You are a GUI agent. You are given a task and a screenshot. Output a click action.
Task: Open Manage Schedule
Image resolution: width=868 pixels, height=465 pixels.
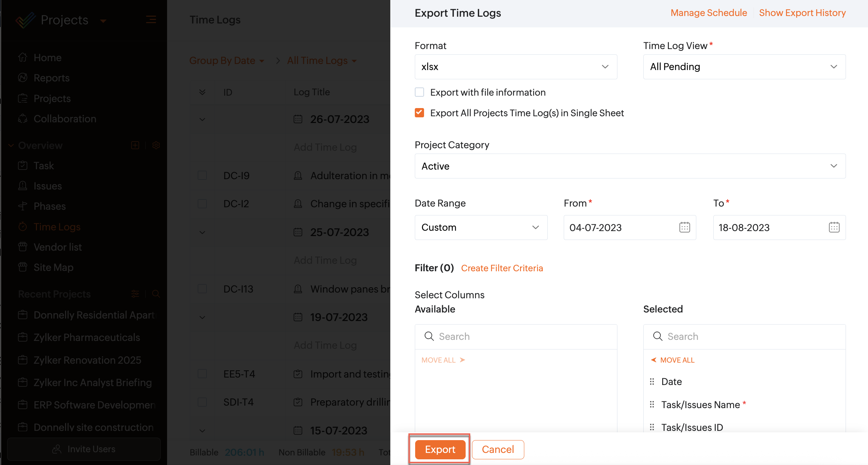[x=708, y=13]
